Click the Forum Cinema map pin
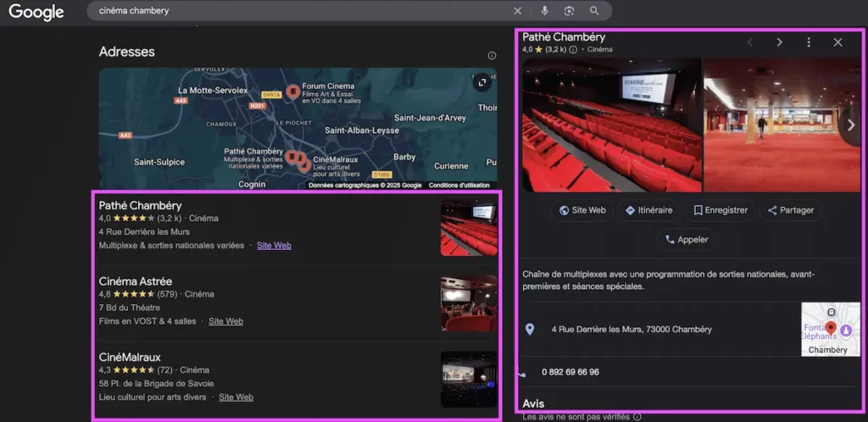The height and width of the screenshot is (422, 868). pyautogui.click(x=293, y=91)
